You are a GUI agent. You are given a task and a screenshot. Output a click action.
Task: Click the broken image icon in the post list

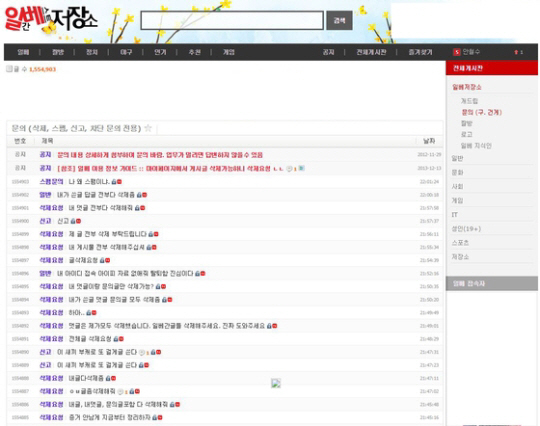pos(276,383)
